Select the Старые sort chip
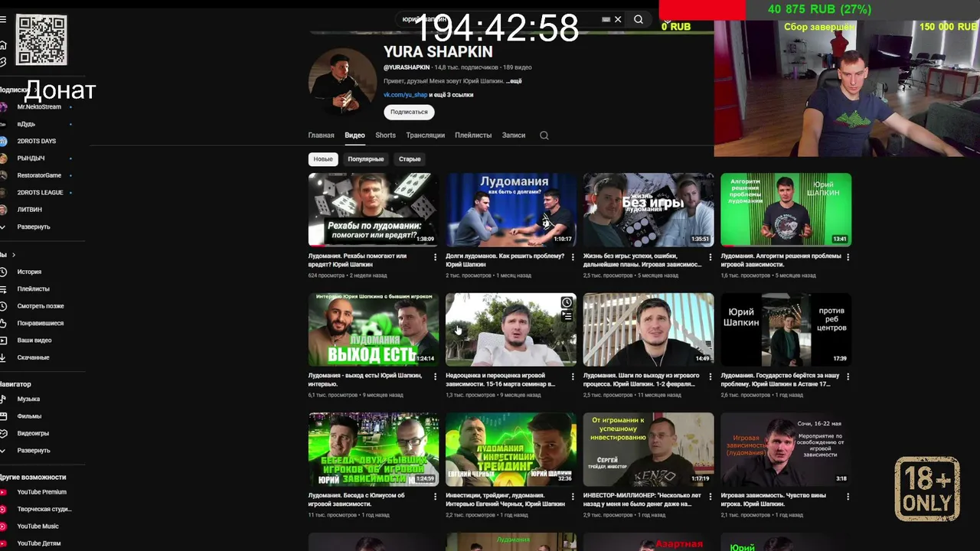 (410, 159)
